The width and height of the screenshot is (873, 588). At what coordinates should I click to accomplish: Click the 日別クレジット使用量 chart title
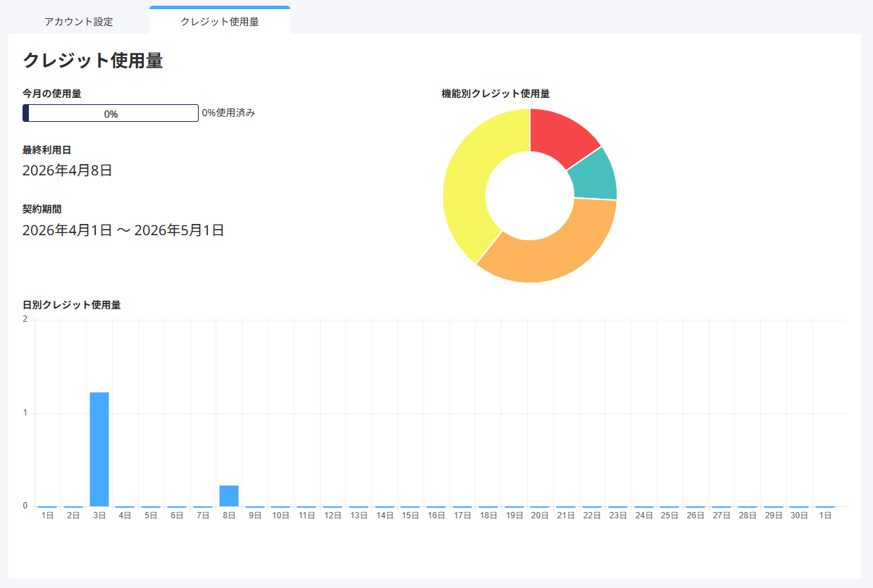[x=72, y=305]
